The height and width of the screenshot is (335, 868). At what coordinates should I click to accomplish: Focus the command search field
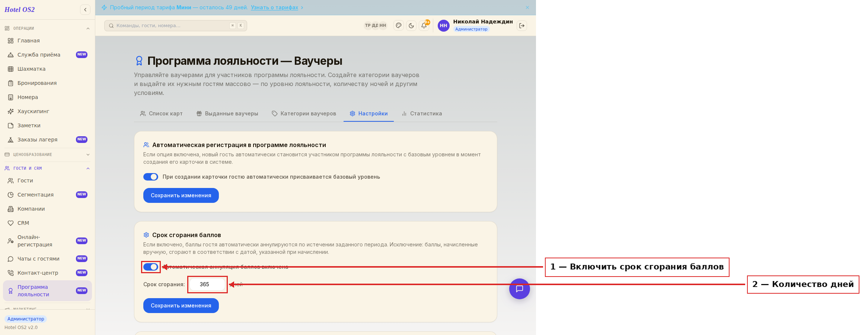point(176,26)
